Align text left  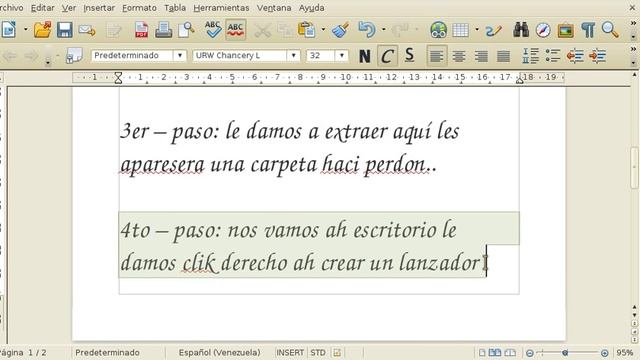tap(436, 56)
